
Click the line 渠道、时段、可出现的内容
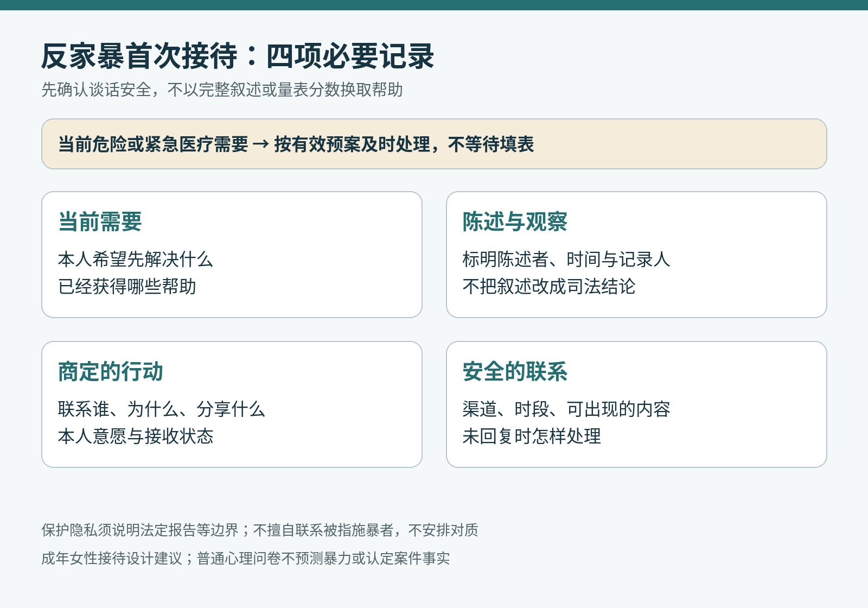[566, 409]
